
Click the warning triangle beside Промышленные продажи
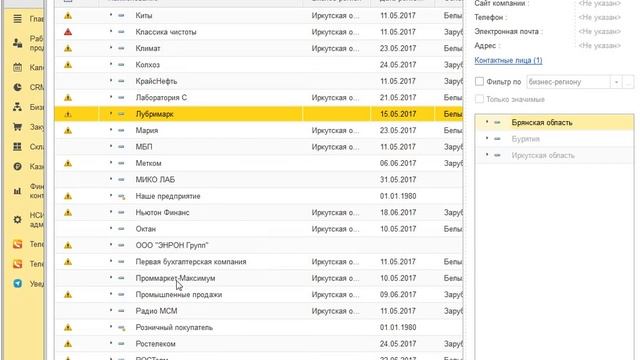[68, 294]
